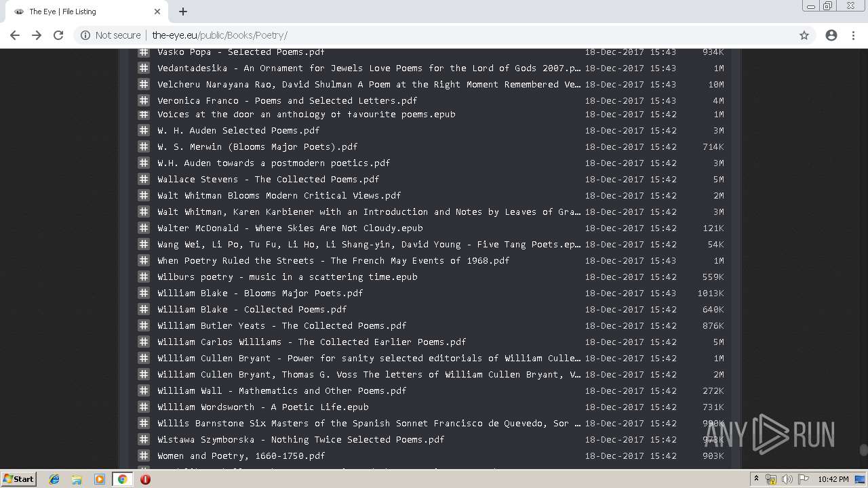Open Wilburs poetry music in a scattering time

click(x=287, y=277)
